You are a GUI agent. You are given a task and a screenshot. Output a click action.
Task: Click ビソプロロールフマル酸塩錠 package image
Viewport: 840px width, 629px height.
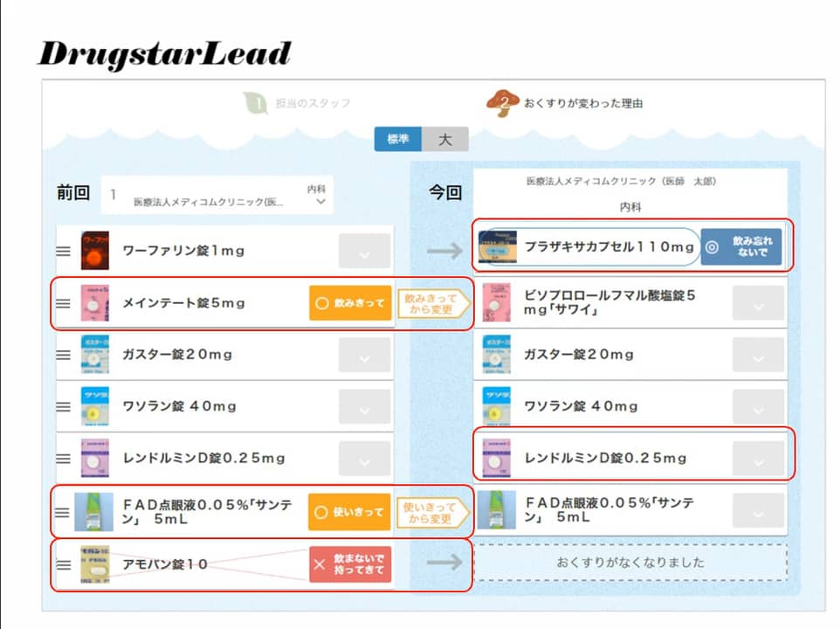pos(496,303)
